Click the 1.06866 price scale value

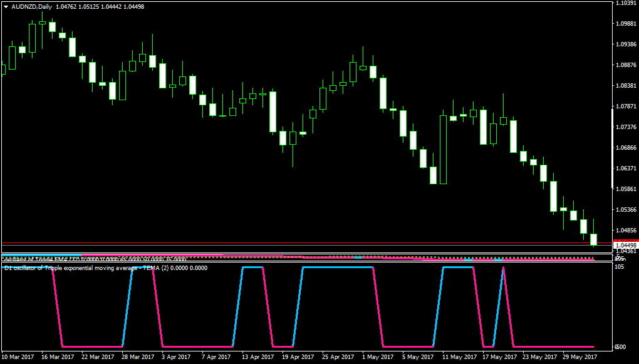coord(626,148)
